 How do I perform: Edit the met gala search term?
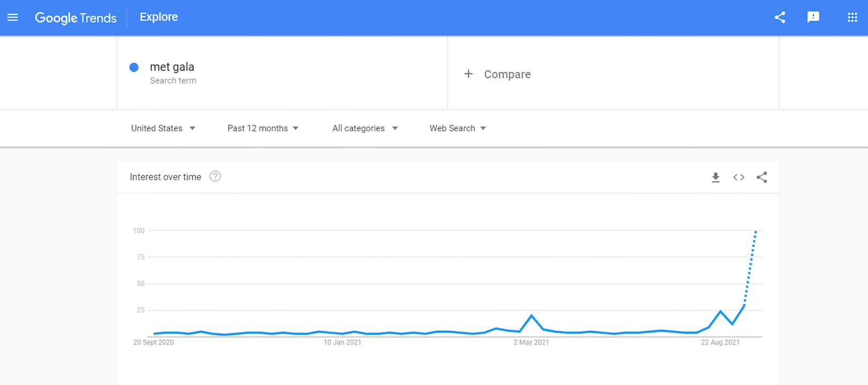tap(172, 67)
